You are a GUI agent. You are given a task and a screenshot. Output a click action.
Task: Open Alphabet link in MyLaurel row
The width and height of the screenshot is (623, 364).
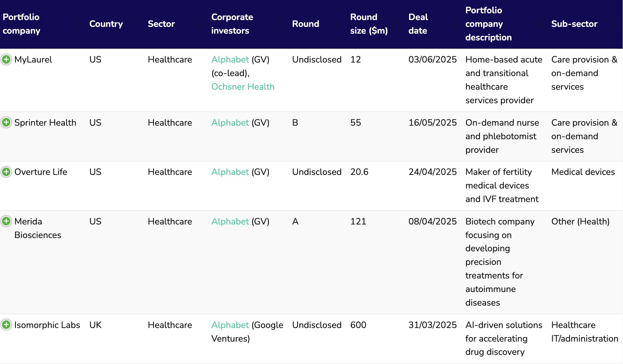pyautogui.click(x=230, y=60)
